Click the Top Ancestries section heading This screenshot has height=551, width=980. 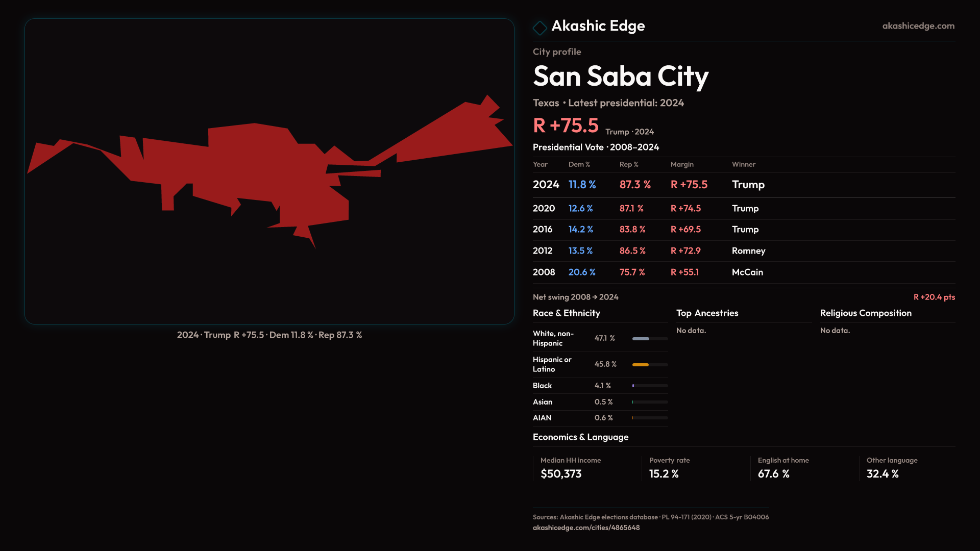click(707, 313)
